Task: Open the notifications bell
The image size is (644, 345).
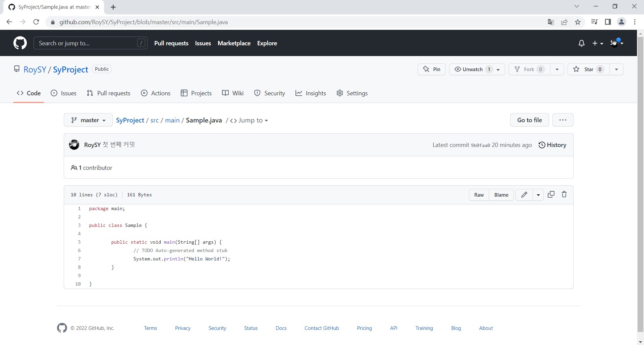Action: click(582, 43)
